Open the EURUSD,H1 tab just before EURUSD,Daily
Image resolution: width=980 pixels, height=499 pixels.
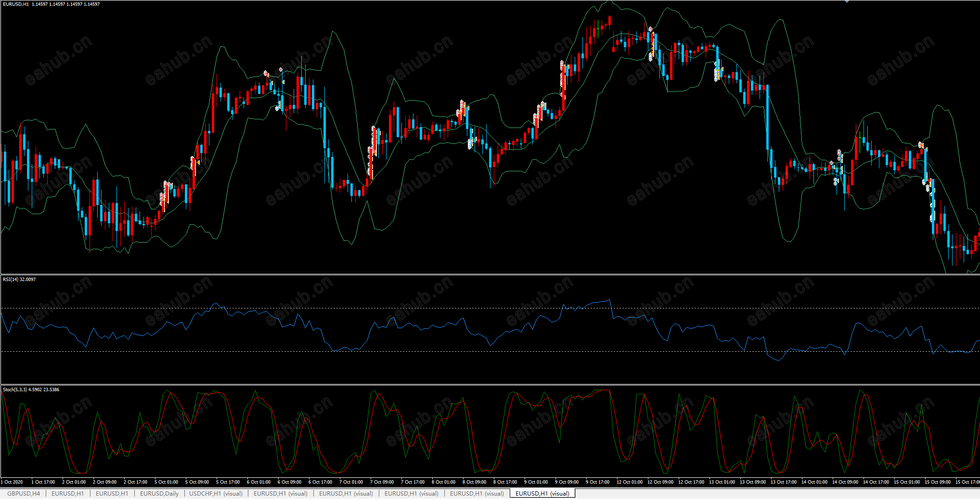tap(112, 493)
